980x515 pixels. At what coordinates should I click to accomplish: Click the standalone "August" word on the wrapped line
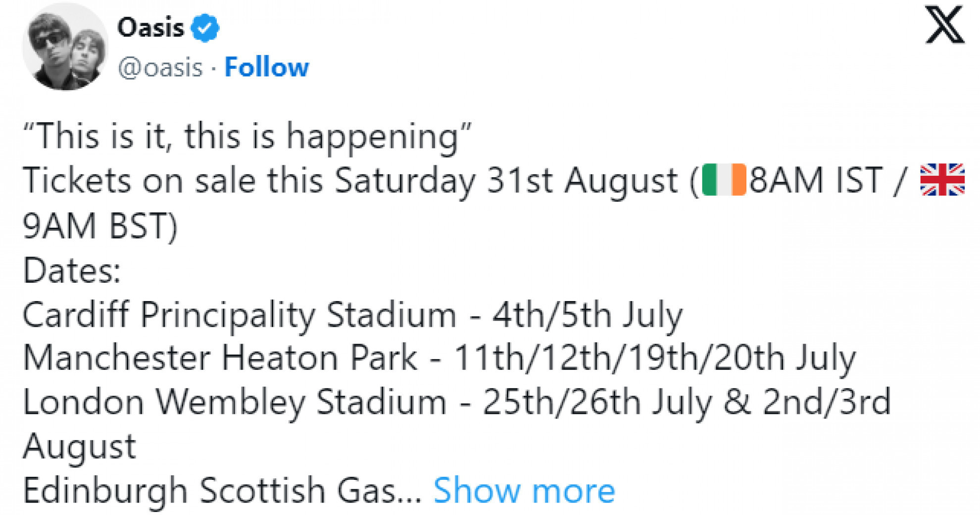79,447
